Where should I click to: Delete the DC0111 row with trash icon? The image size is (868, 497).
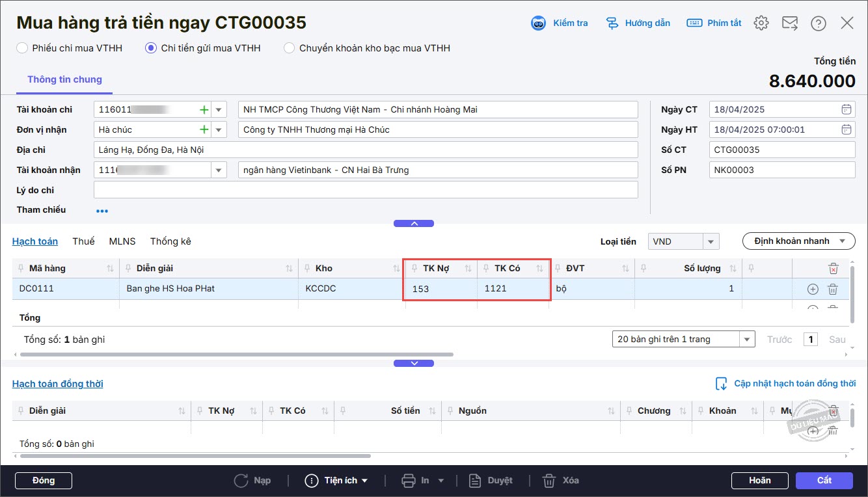(832, 289)
